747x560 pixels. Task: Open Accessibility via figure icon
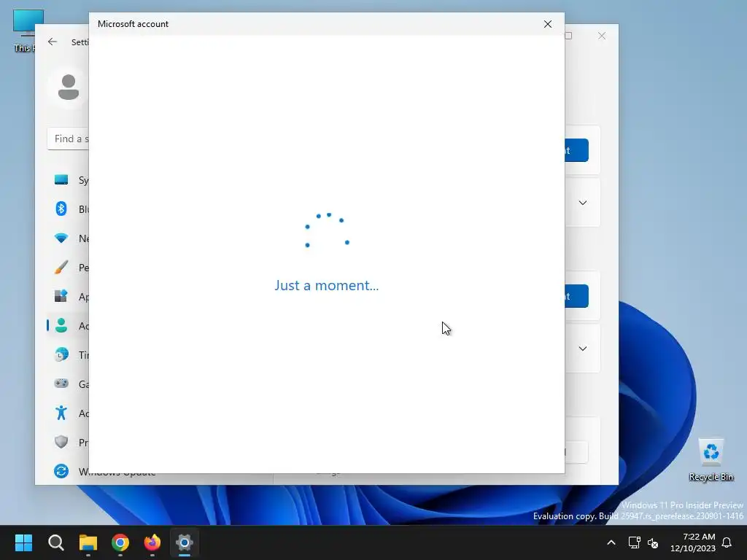(61, 413)
